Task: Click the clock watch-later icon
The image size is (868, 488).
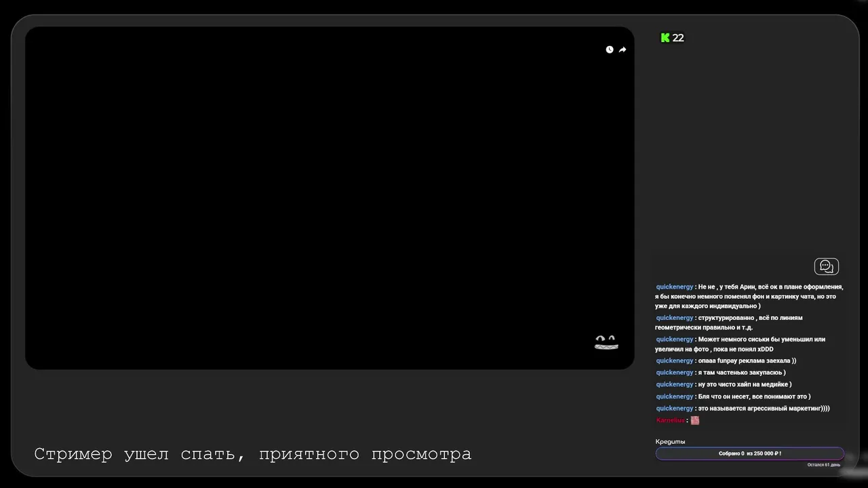Action: 609,49
